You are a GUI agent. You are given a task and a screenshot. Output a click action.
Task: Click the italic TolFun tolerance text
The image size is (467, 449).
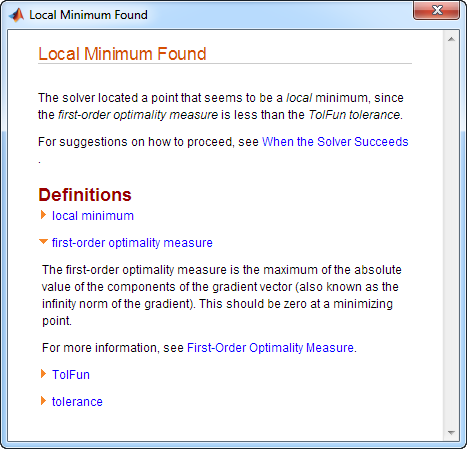click(354, 115)
